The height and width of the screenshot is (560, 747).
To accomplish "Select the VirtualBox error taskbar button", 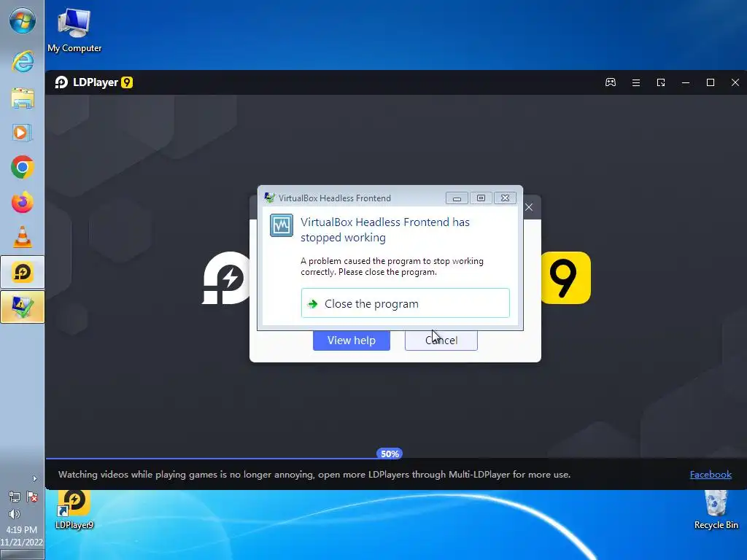I will (23, 307).
